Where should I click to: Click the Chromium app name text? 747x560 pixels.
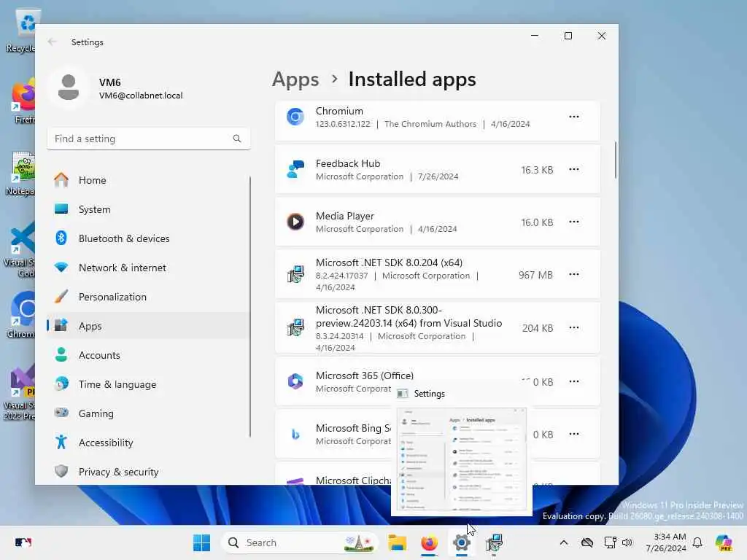point(339,111)
